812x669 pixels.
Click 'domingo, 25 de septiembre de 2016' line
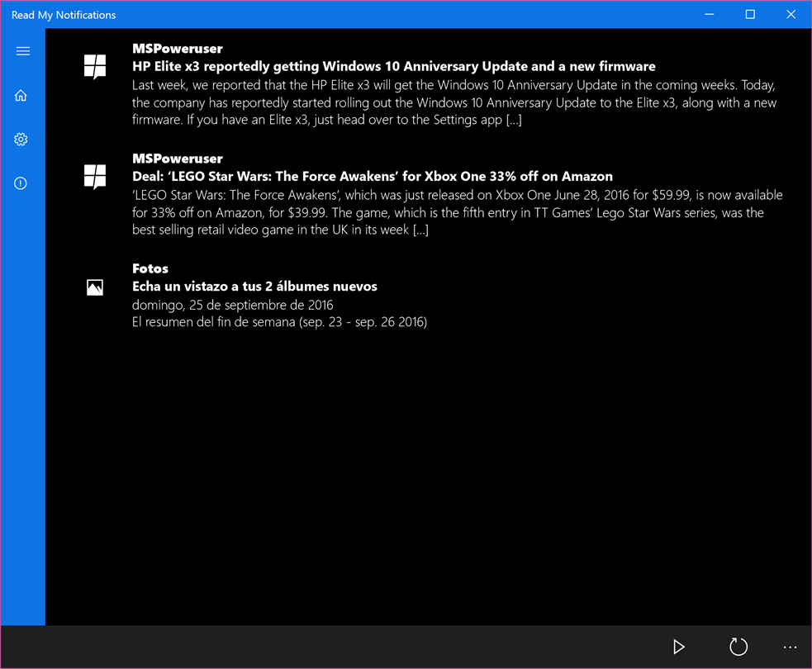(x=232, y=305)
